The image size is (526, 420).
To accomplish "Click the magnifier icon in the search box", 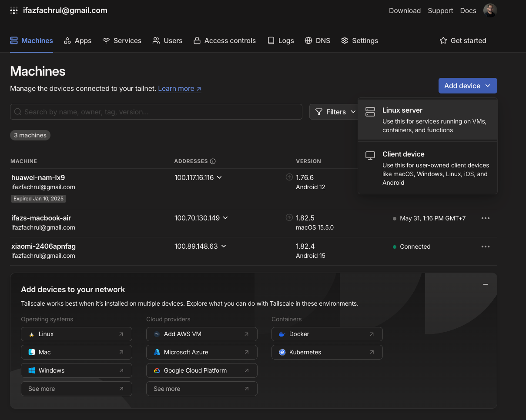I will pyautogui.click(x=18, y=112).
